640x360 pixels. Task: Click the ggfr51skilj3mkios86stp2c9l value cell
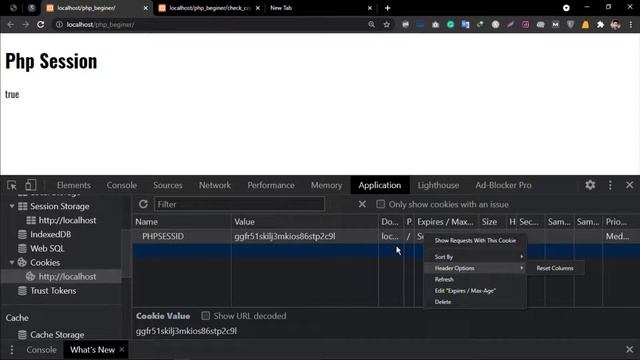[x=305, y=236]
